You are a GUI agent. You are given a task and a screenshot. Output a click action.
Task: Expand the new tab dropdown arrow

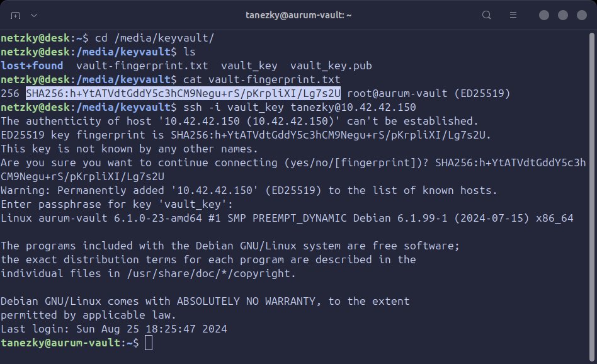(34, 15)
